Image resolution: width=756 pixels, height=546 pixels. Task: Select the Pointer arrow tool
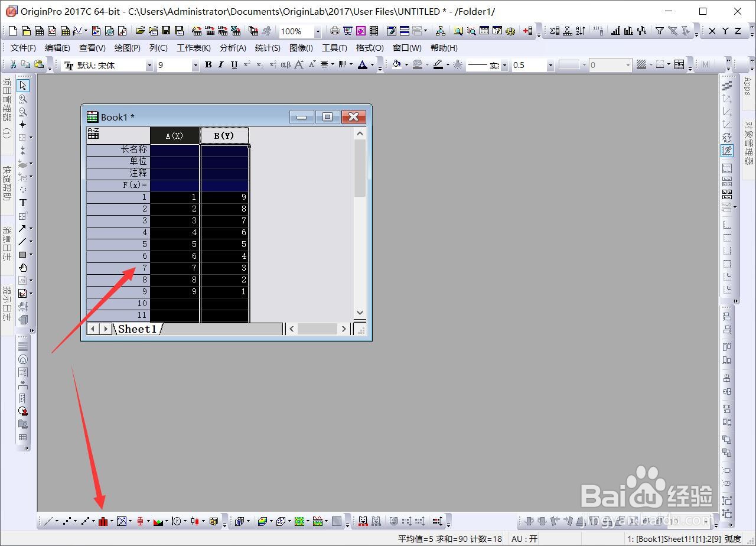(23, 86)
